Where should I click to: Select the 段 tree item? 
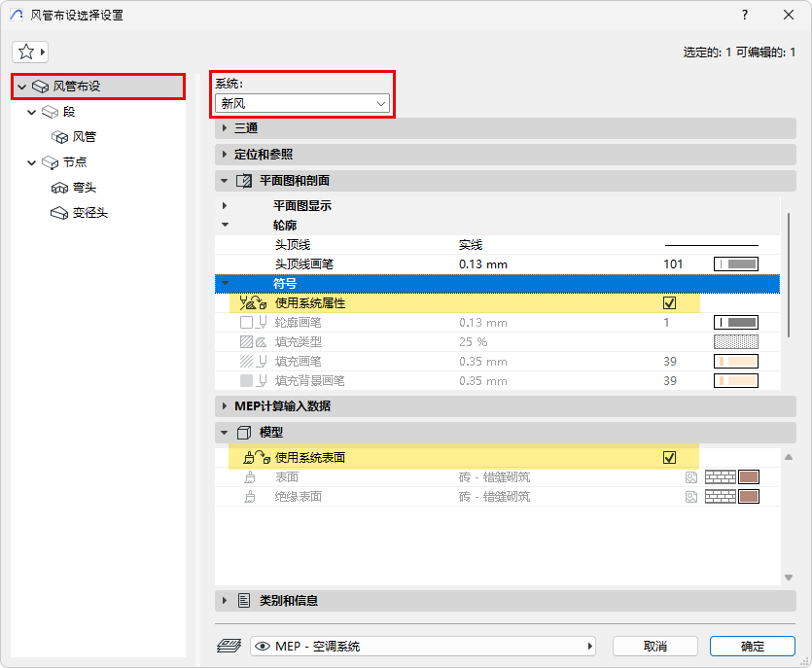[69, 112]
